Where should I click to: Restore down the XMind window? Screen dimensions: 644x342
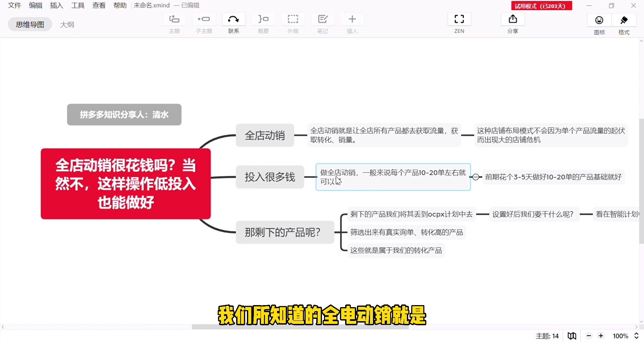611,6
